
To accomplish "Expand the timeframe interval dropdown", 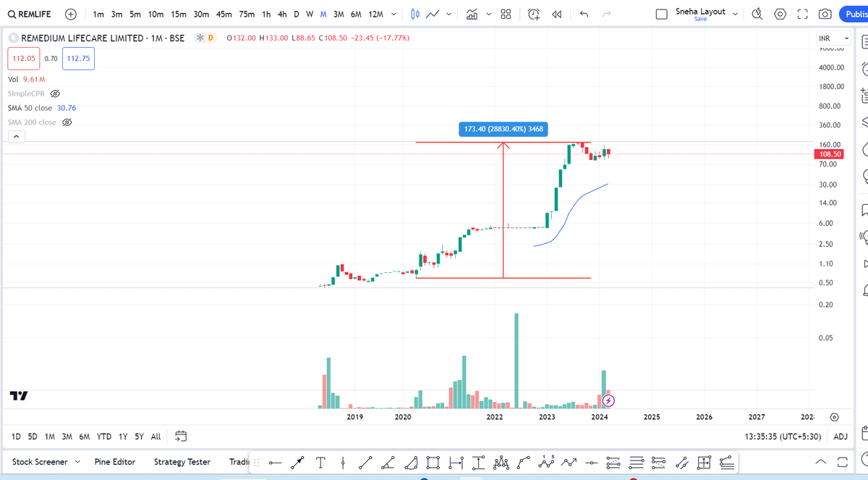I will tap(393, 14).
